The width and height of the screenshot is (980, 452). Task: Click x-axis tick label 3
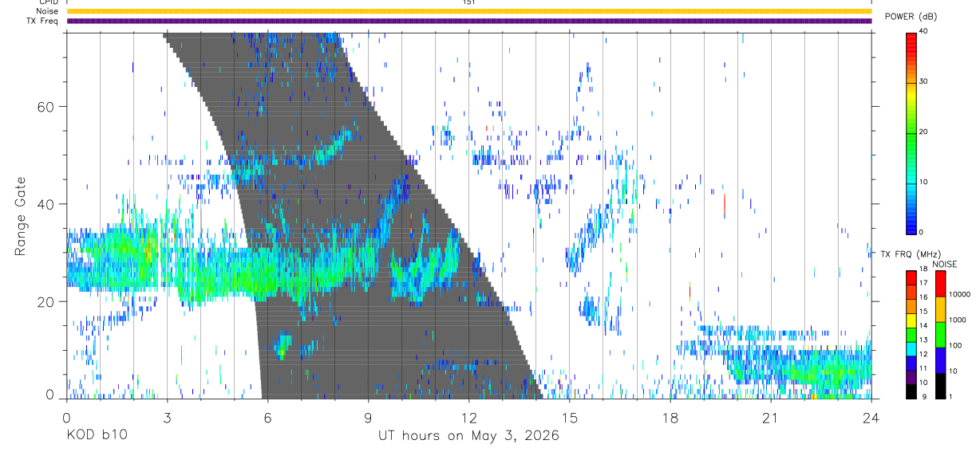(167, 417)
